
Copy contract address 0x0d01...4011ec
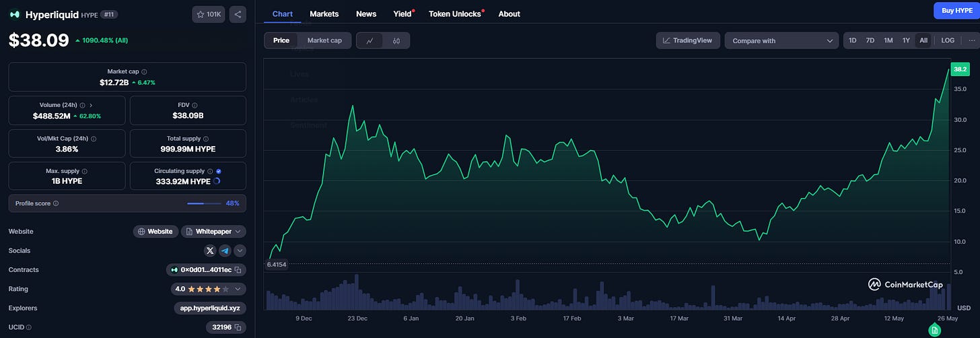[238, 270]
